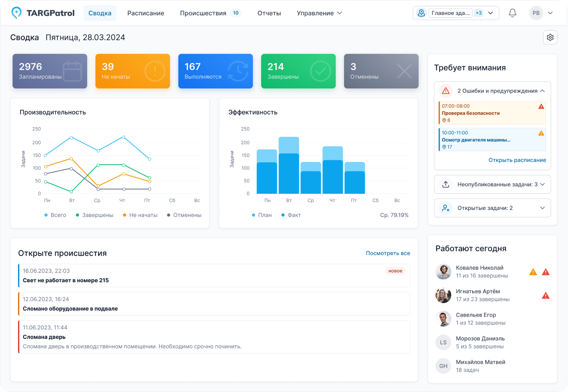Click the orange warning icon beside Ковалев Николай
568x392 pixels.
point(533,272)
